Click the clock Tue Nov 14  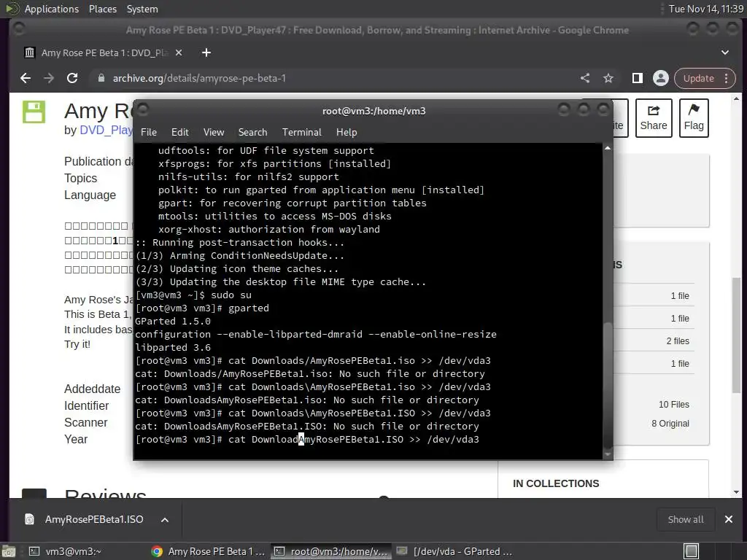pos(705,9)
